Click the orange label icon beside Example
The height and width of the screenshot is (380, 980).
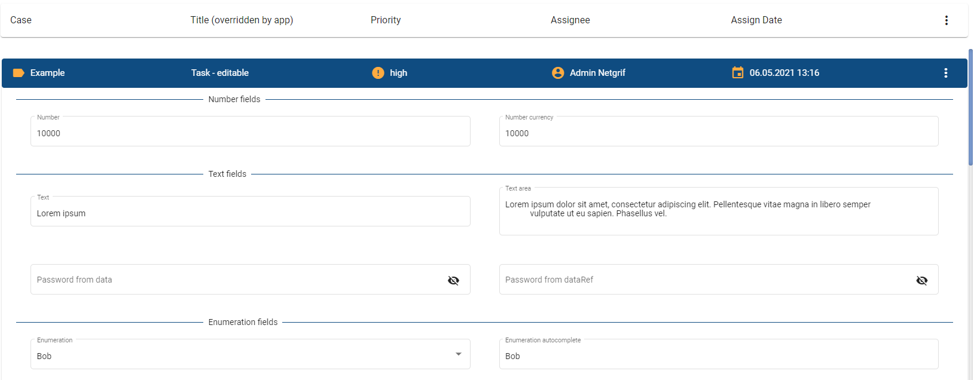(x=19, y=73)
